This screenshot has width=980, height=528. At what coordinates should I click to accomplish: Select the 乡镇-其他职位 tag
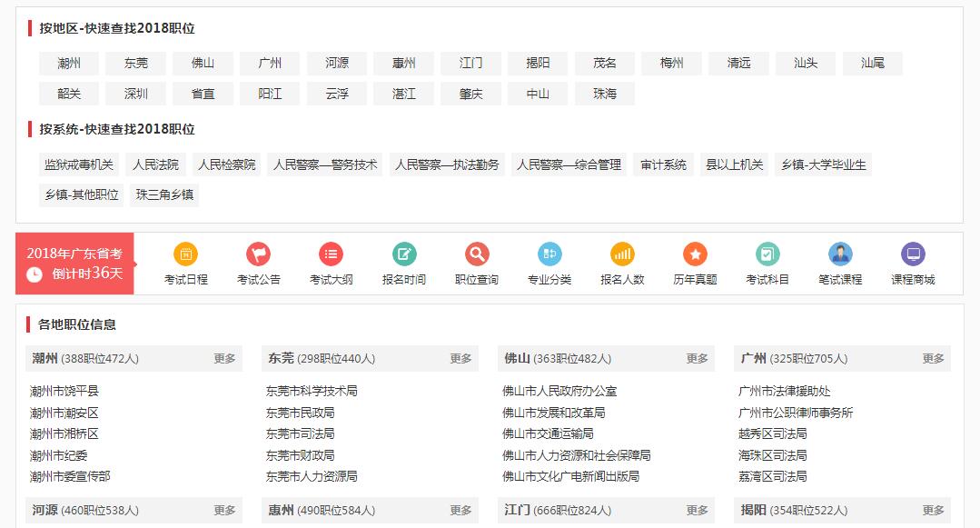81,194
